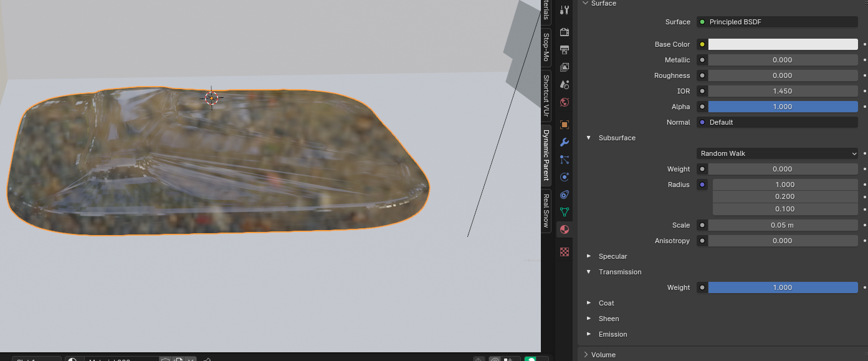Expand the Specular section
This screenshot has height=361, width=868.
(589, 256)
